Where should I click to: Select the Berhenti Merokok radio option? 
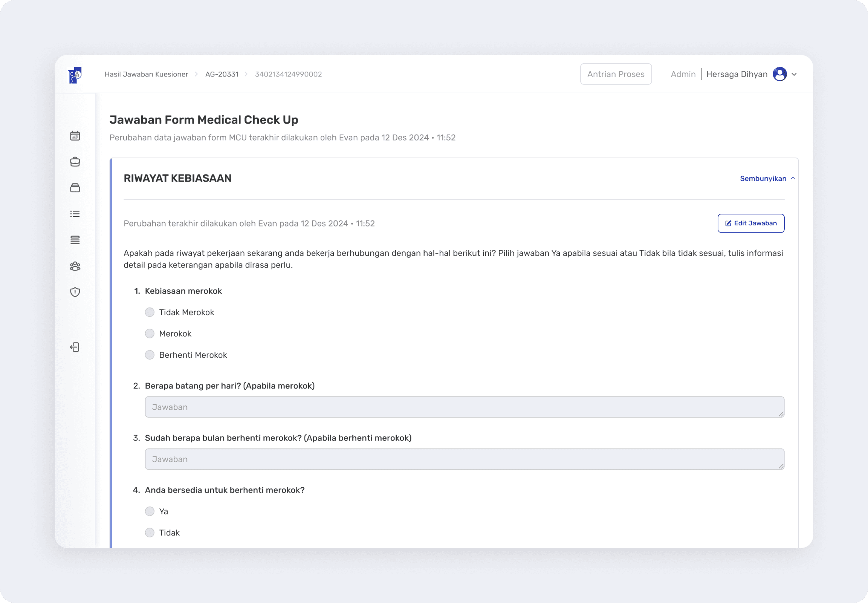[150, 355]
